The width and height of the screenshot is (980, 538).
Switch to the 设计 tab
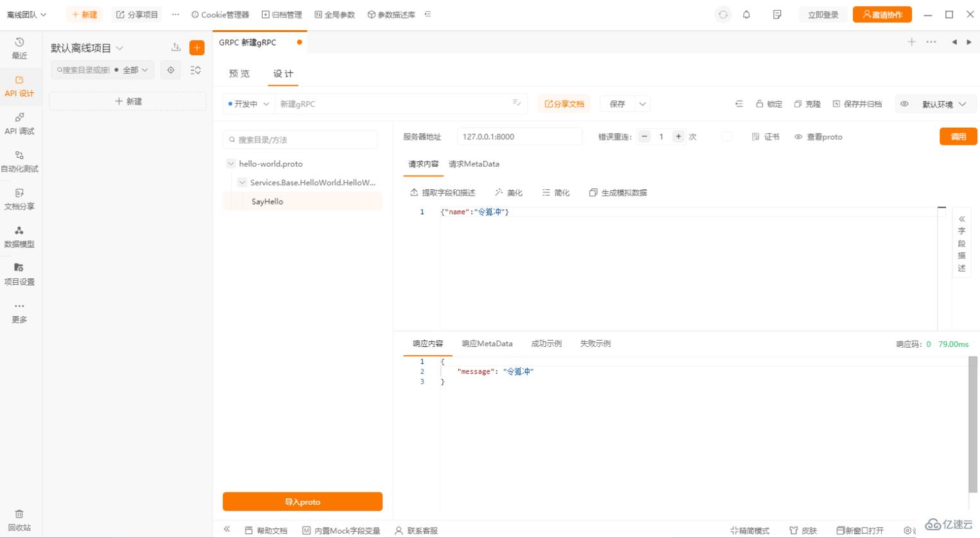(283, 74)
